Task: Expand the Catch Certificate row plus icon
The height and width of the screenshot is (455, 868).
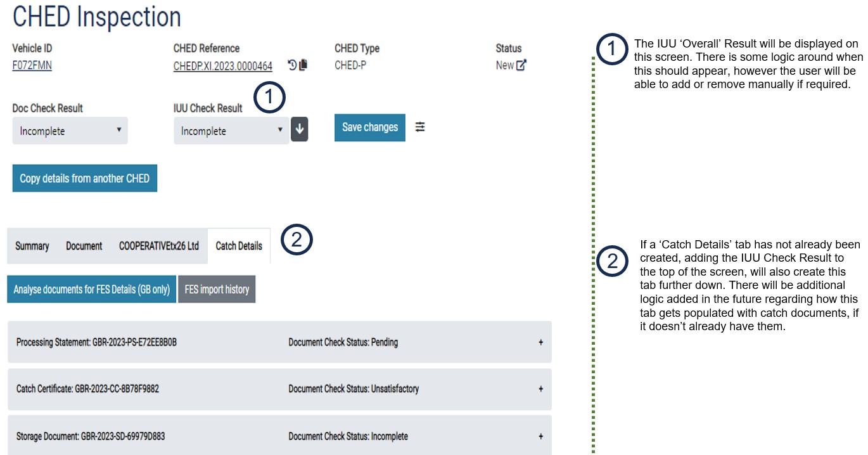Action: [x=540, y=389]
